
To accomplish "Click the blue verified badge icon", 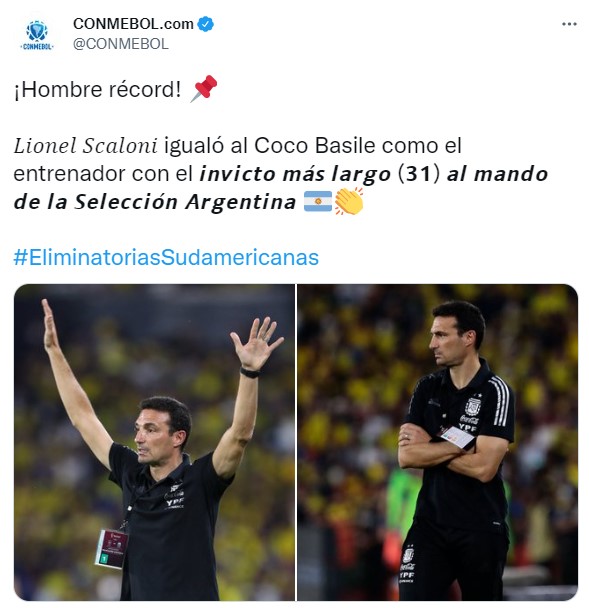I will [206, 24].
